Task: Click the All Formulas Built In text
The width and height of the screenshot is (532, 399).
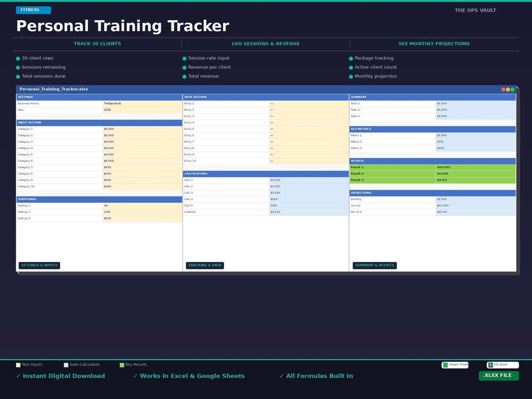Action: click(x=319, y=376)
